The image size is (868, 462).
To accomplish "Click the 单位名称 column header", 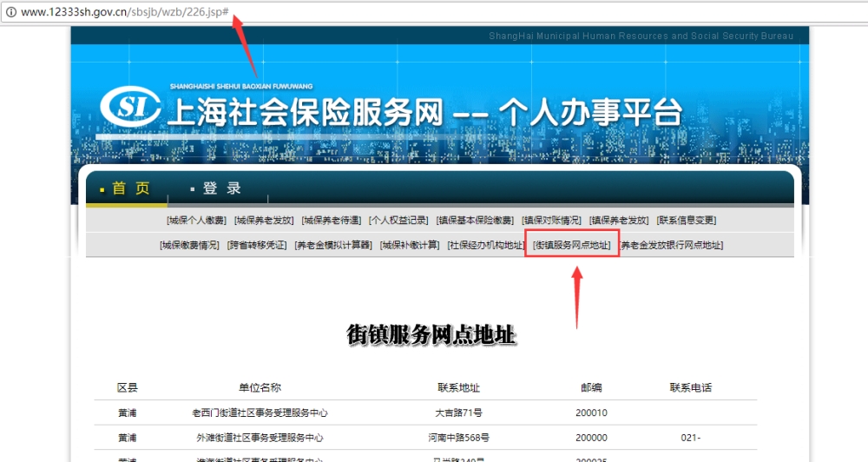I will pyautogui.click(x=260, y=388).
